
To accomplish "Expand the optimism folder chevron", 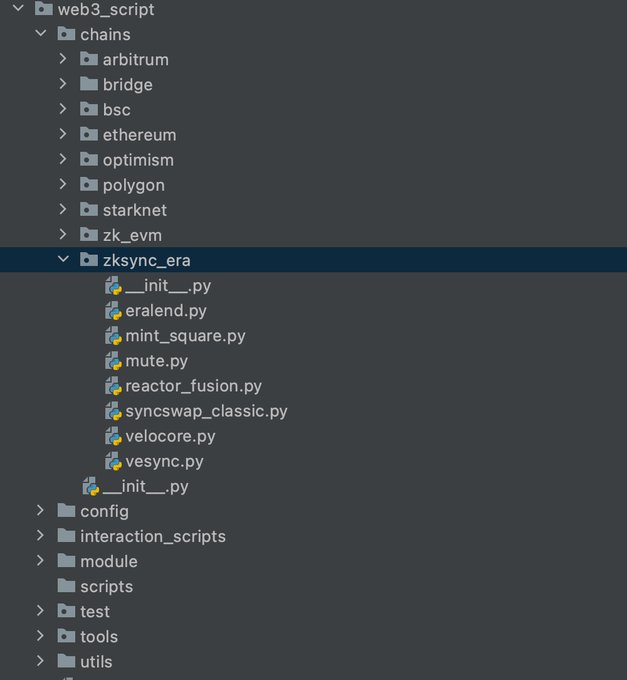I will coord(63,159).
